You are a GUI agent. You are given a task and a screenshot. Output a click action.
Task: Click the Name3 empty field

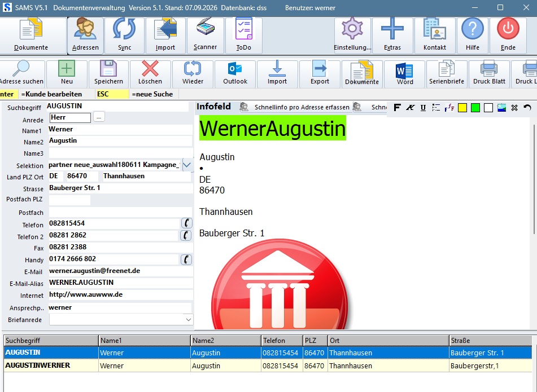tap(120, 153)
